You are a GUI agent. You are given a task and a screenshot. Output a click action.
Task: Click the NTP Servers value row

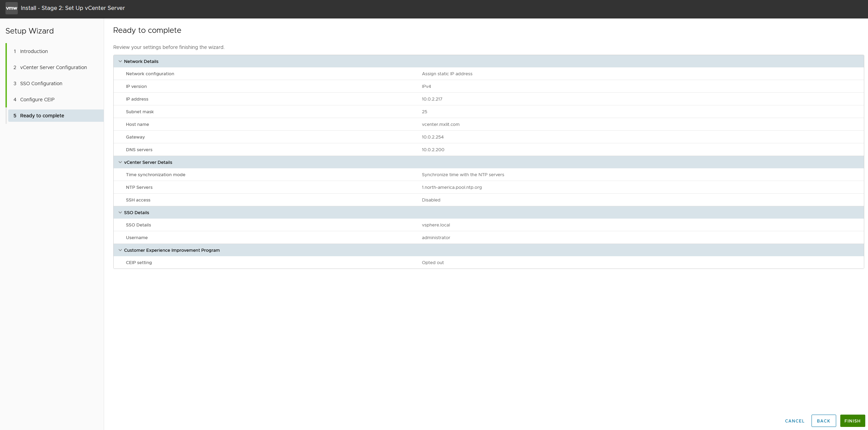click(x=451, y=187)
